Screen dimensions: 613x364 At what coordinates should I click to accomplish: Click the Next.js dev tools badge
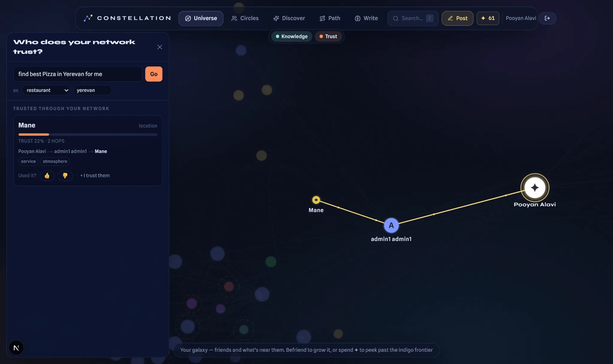(x=16, y=348)
